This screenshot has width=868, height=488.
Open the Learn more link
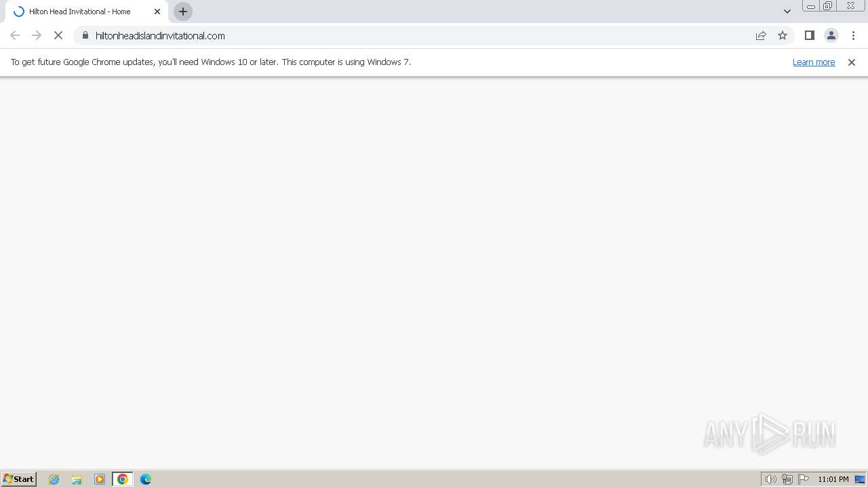pos(814,62)
